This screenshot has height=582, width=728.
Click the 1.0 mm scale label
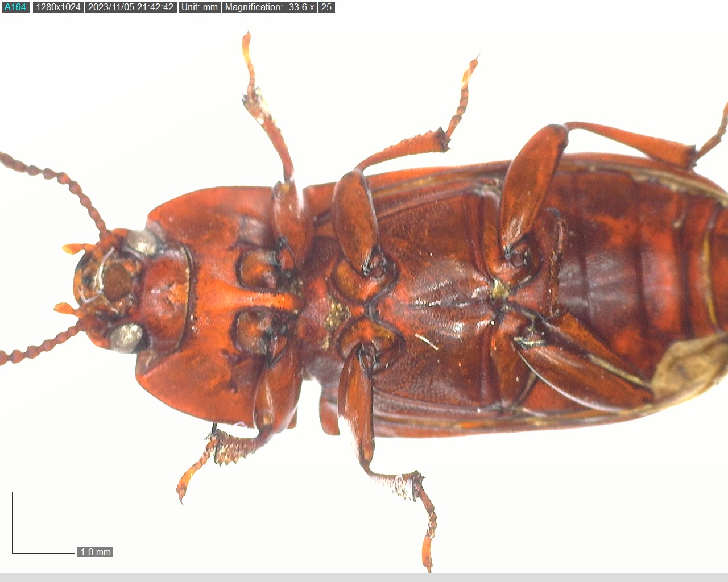[96, 552]
